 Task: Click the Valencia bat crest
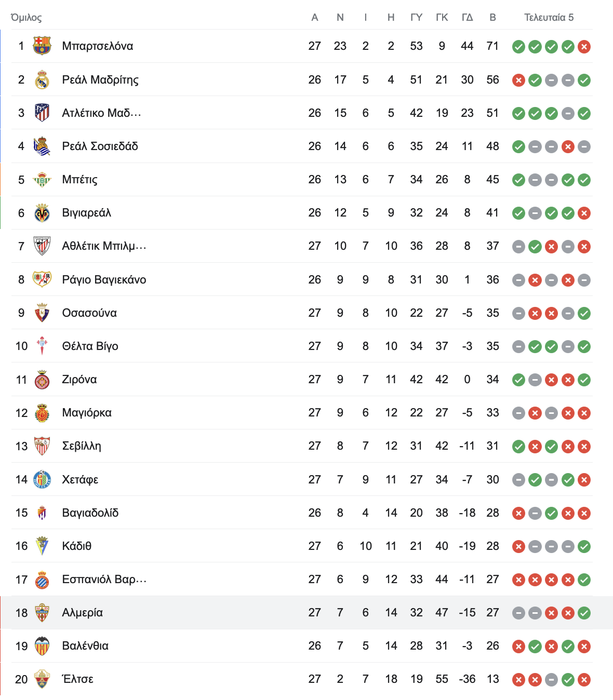[x=42, y=646]
